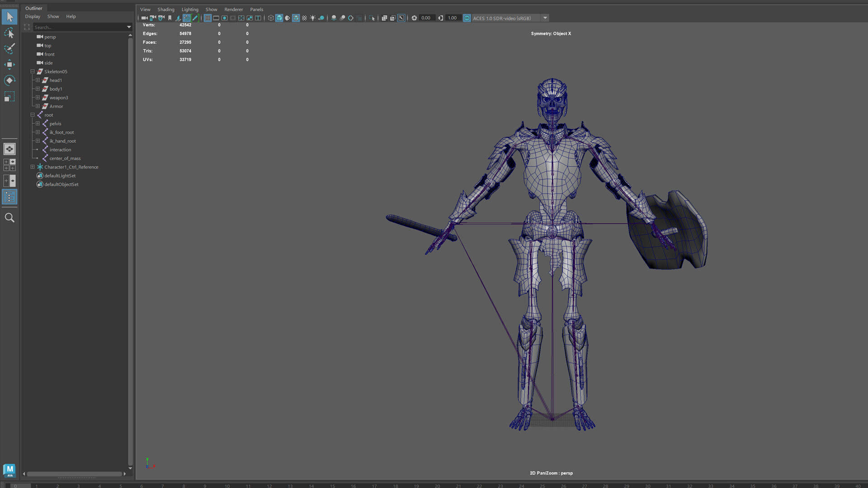Open the viewport Panels menu

coord(257,9)
